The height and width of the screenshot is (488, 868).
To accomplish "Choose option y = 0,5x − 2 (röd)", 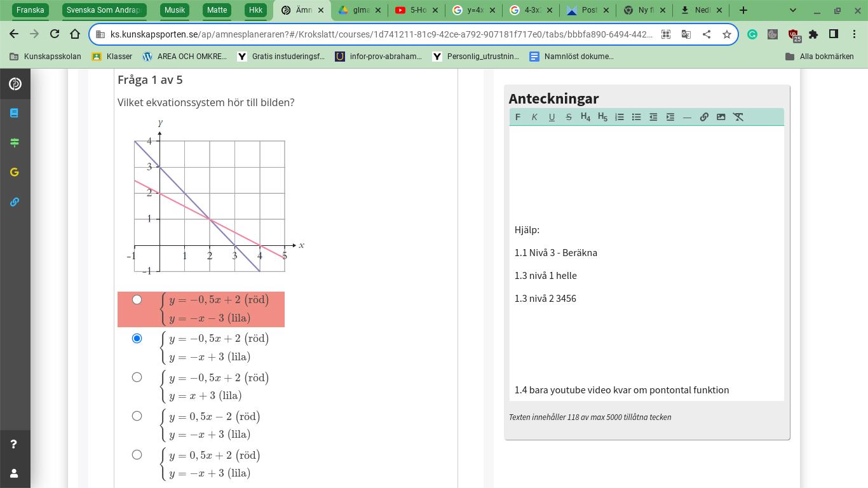I will (137, 416).
